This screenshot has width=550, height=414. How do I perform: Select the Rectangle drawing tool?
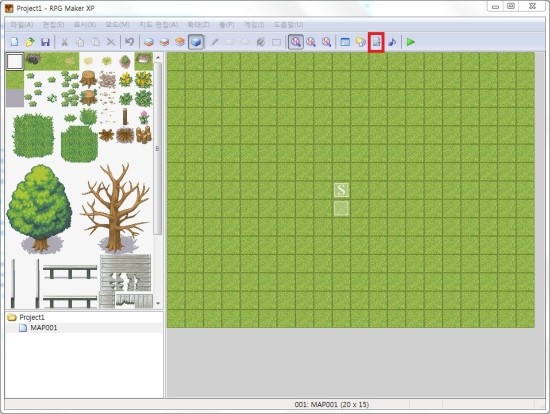[x=230, y=42]
